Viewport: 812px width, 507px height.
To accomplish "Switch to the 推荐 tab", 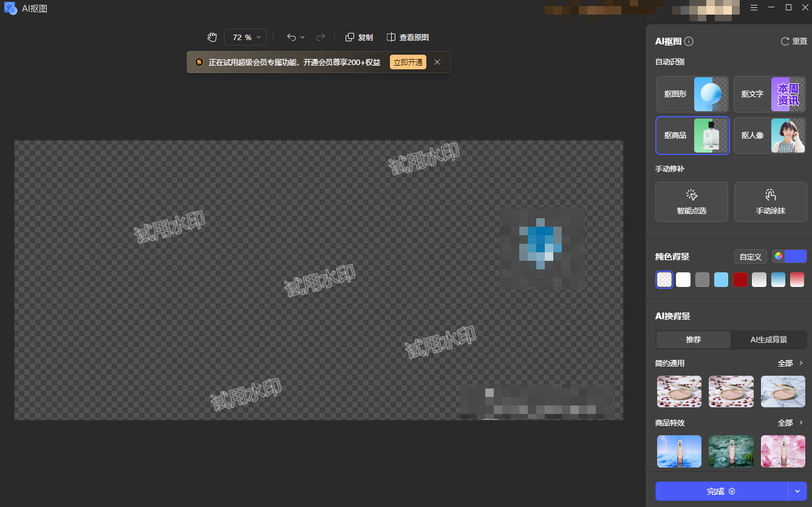I will click(x=693, y=340).
